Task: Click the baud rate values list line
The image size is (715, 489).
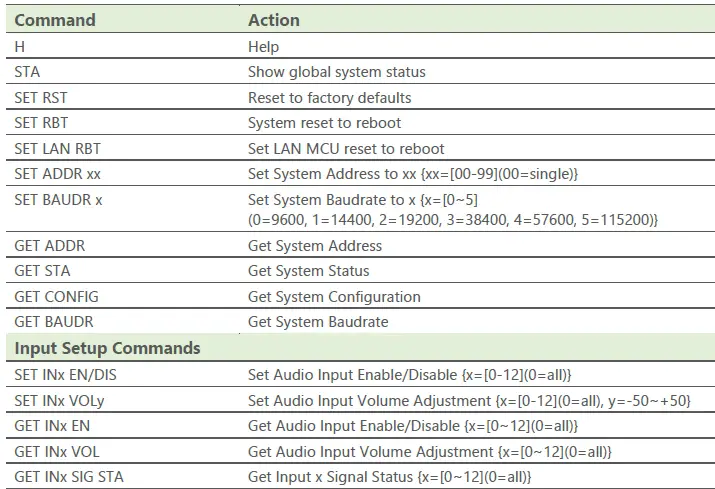Action: click(x=452, y=219)
